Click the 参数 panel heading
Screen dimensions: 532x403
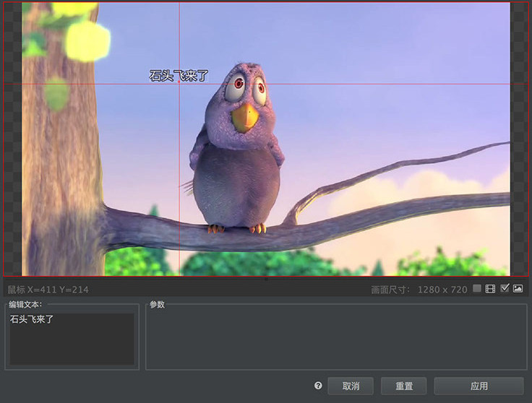[x=157, y=304]
